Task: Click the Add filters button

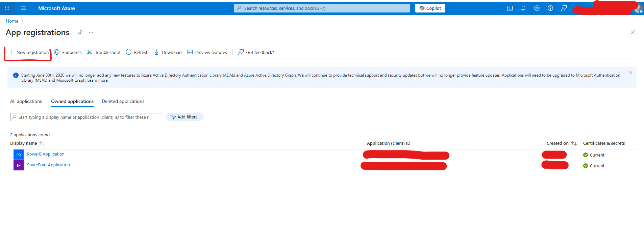Action: [x=184, y=117]
